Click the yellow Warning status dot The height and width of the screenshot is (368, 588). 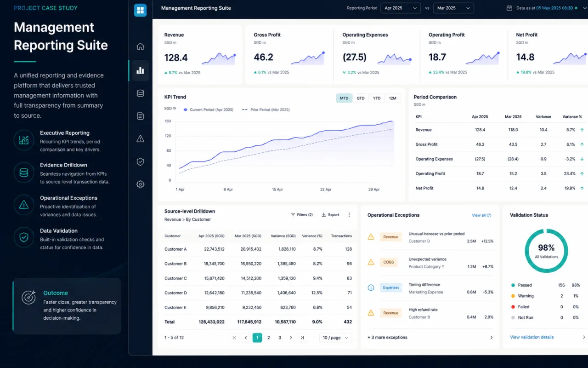[513, 296]
